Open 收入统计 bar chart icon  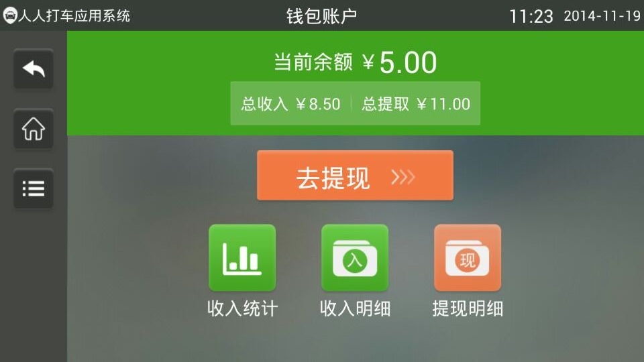[x=242, y=257]
